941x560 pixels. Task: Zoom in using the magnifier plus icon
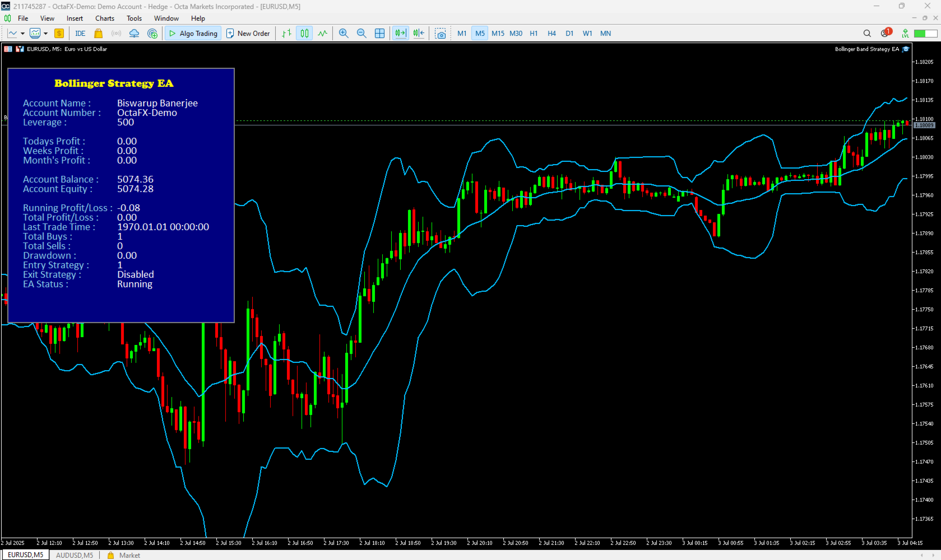click(x=344, y=34)
